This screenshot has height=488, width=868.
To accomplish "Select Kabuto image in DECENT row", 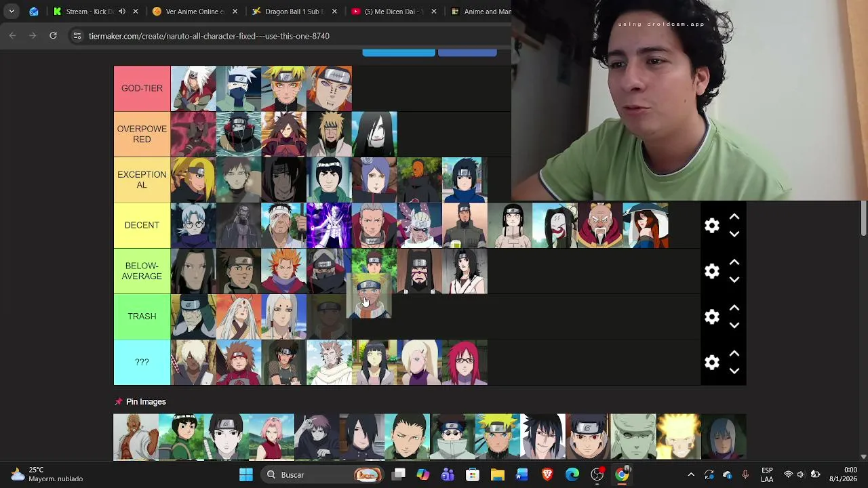I will pyautogui.click(x=193, y=225).
